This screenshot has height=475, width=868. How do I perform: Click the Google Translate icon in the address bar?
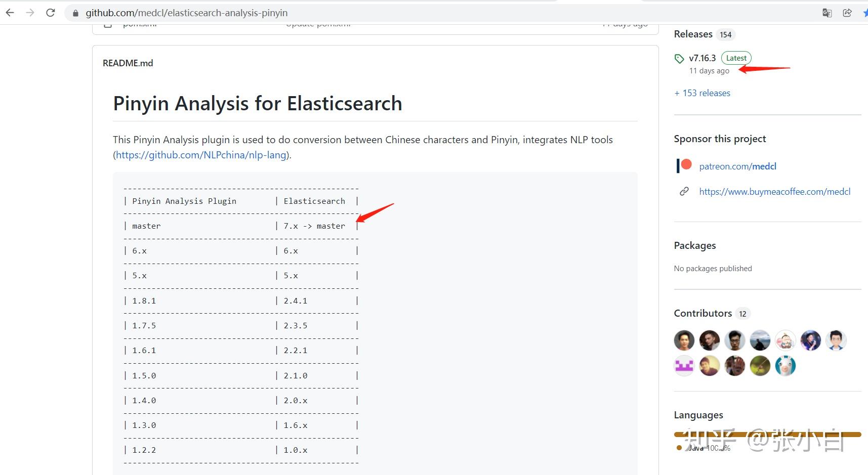coord(827,13)
